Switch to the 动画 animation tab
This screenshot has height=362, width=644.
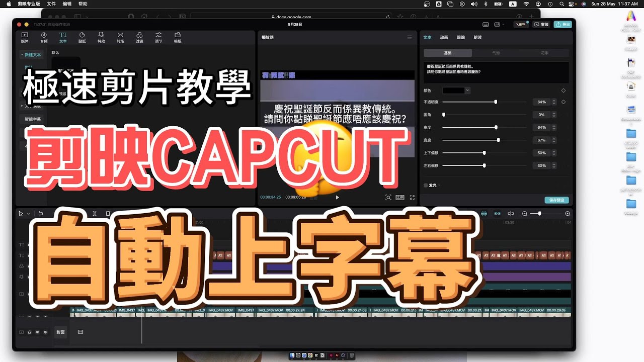click(x=444, y=37)
